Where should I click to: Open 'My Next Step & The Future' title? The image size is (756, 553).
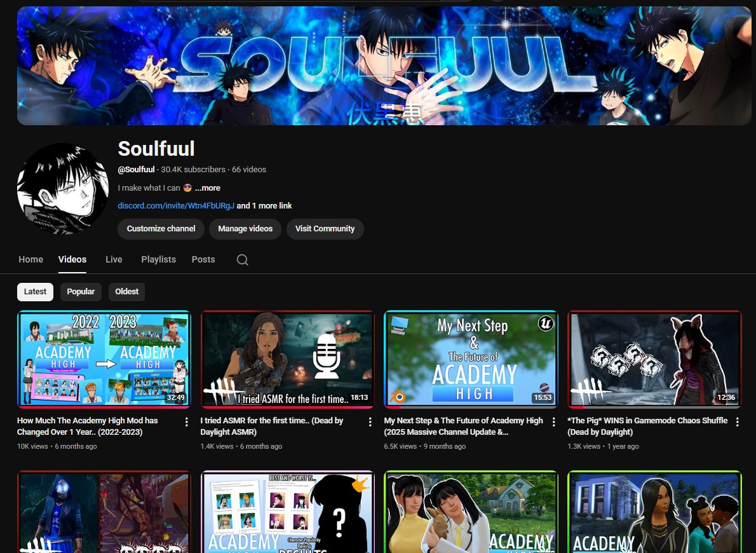463,427
